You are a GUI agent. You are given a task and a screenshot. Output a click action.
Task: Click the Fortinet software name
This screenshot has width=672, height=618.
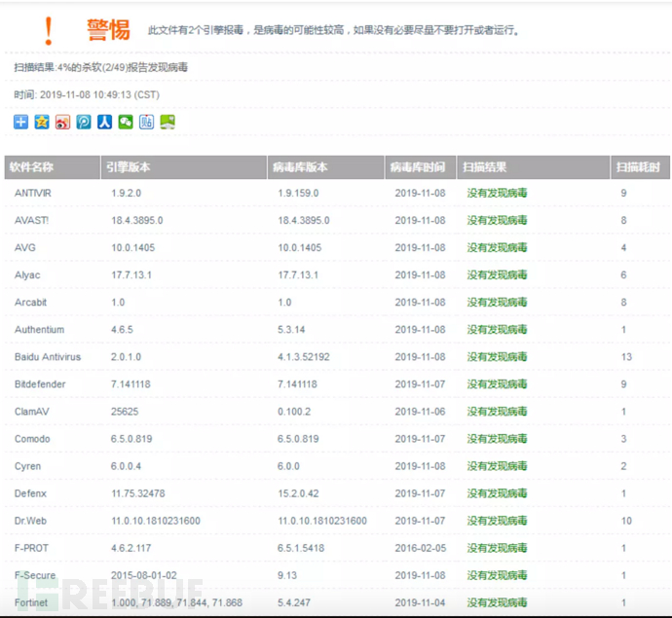coord(31,603)
